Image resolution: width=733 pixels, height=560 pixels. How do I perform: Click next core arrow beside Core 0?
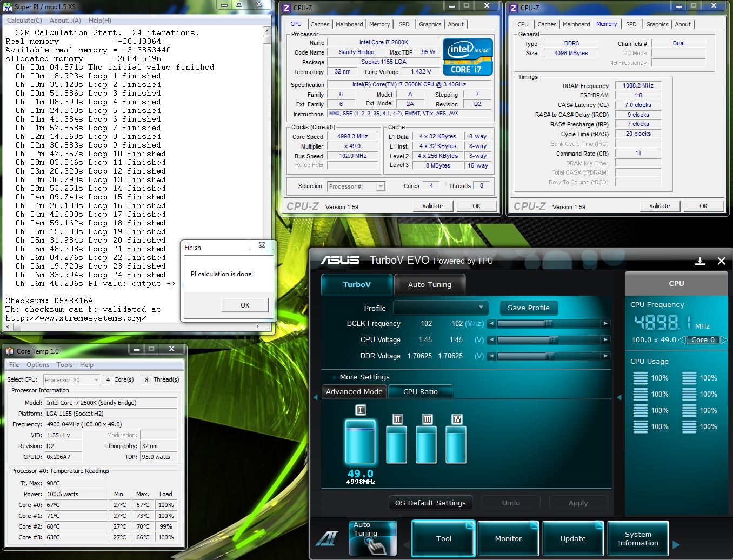tap(724, 340)
